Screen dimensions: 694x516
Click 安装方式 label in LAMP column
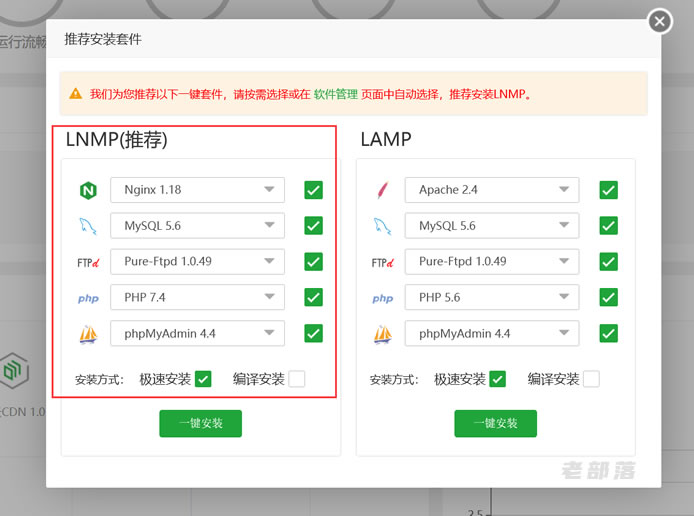394,380
